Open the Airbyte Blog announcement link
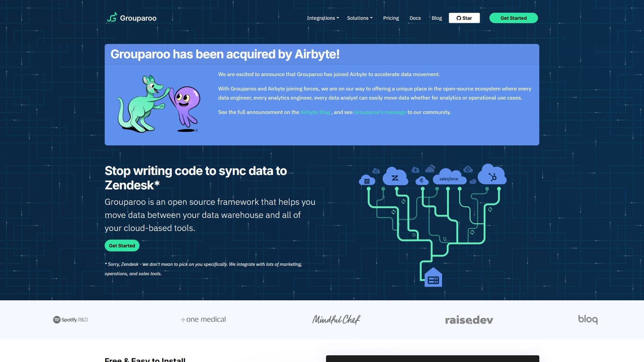This screenshot has width=644, height=362. [315, 112]
